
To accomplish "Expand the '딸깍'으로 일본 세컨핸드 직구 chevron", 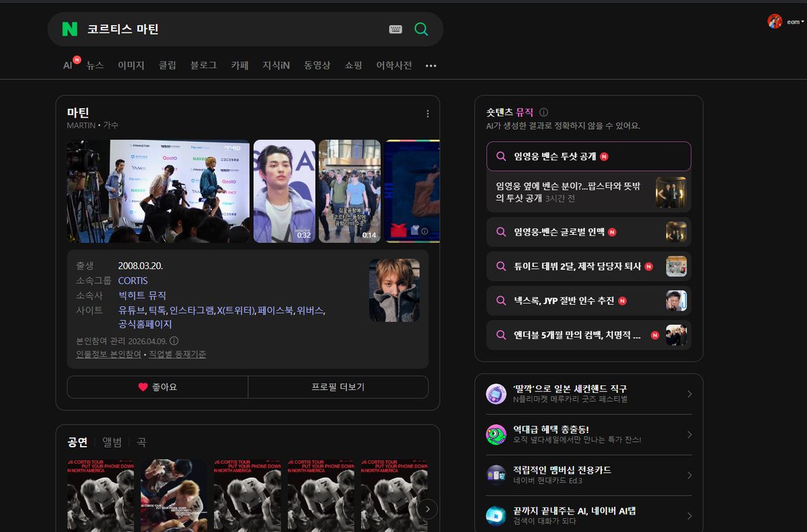I will click(689, 394).
